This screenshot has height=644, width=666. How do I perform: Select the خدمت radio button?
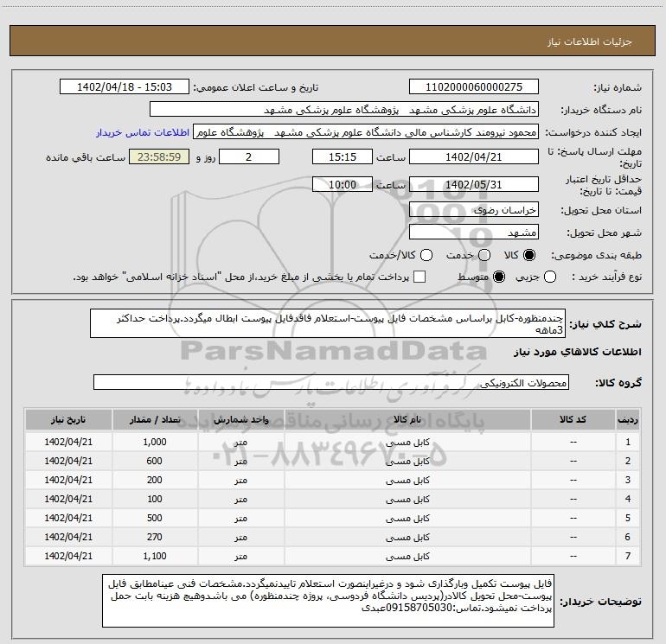point(484,255)
